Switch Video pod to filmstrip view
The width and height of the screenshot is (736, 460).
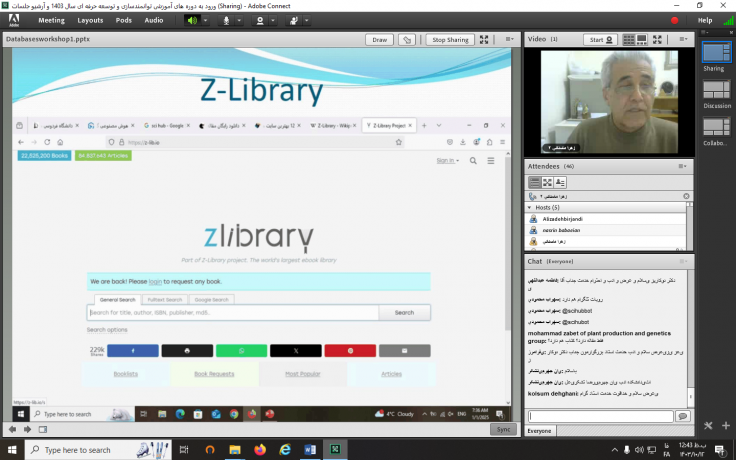point(641,40)
